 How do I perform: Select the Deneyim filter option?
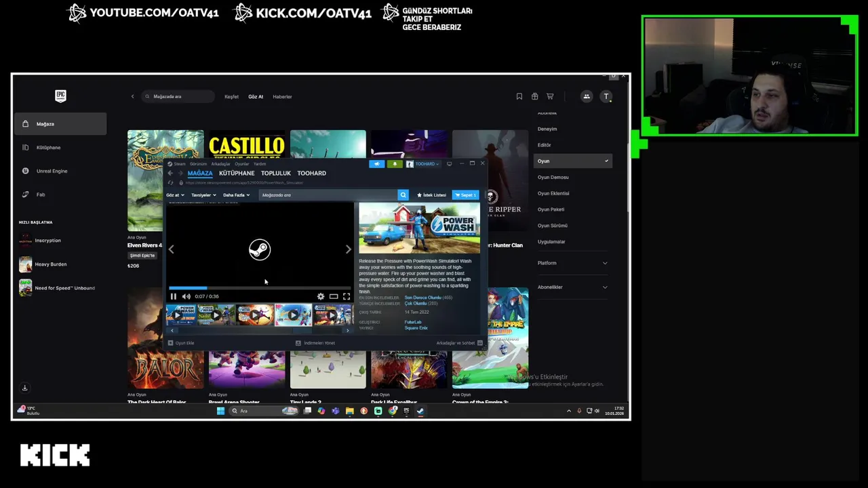click(547, 129)
